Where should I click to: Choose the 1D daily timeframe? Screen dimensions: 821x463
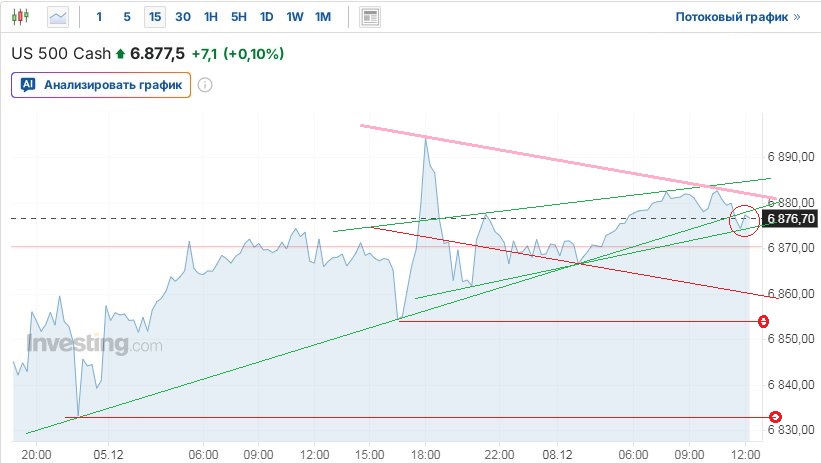coord(266,17)
